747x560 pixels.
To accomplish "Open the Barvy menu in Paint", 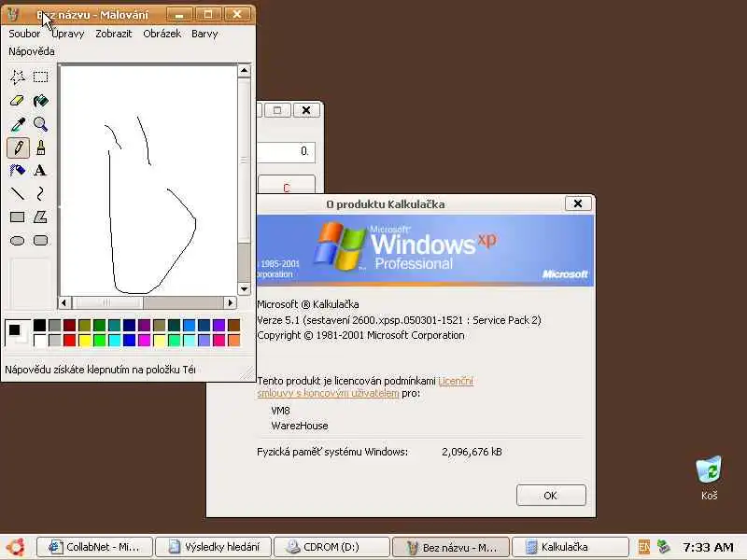I will (x=204, y=34).
